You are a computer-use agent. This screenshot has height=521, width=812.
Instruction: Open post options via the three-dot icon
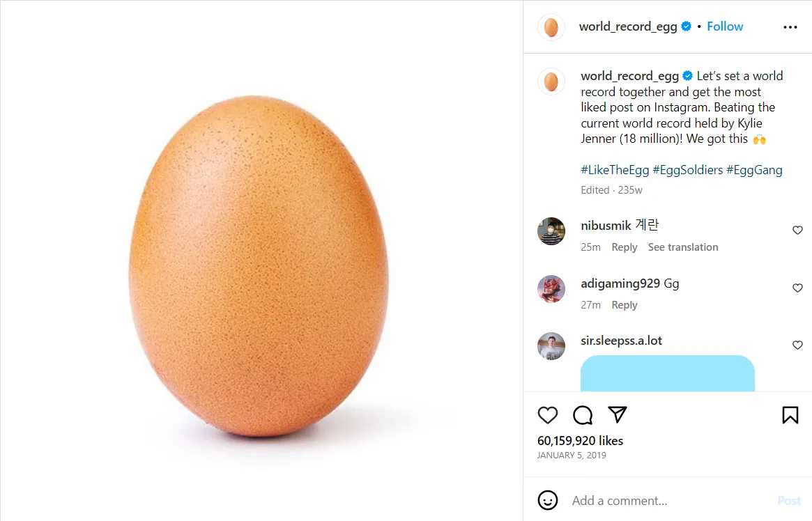(x=790, y=26)
